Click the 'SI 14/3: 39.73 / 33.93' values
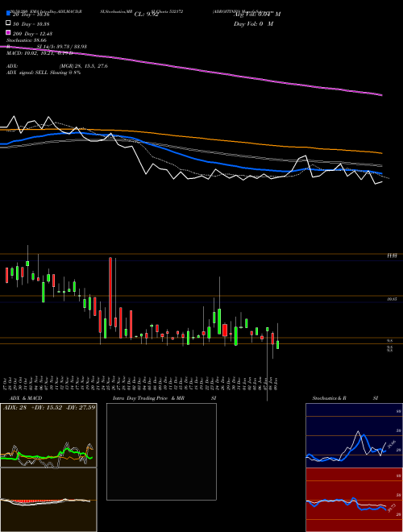The width and height of the screenshot is (403, 532). [x=62, y=47]
